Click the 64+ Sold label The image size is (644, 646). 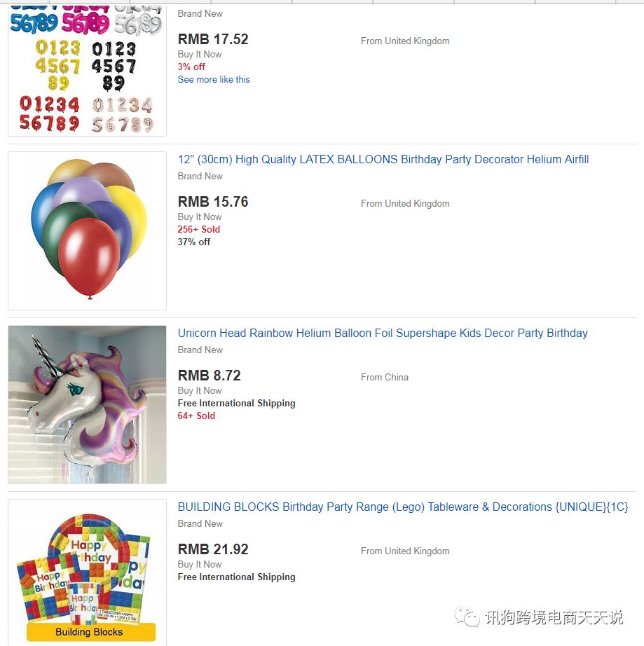pyautogui.click(x=196, y=415)
